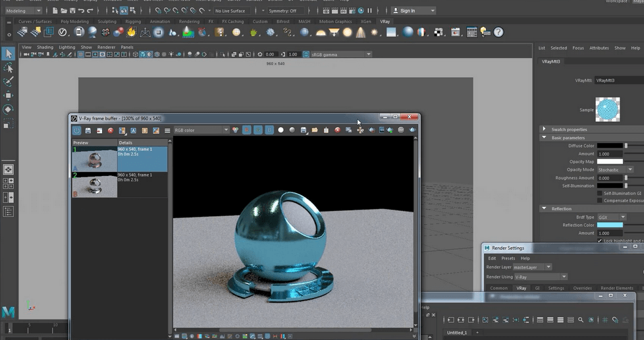Image resolution: width=644 pixels, height=340 pixels.
Task: Click the A compare icon in frame buffer
Action: [133, 130]
